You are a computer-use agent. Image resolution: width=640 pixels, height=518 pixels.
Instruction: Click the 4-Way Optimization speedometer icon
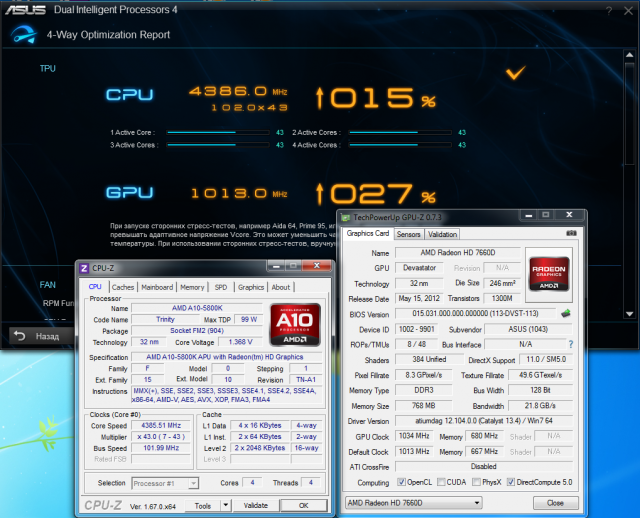23,35
